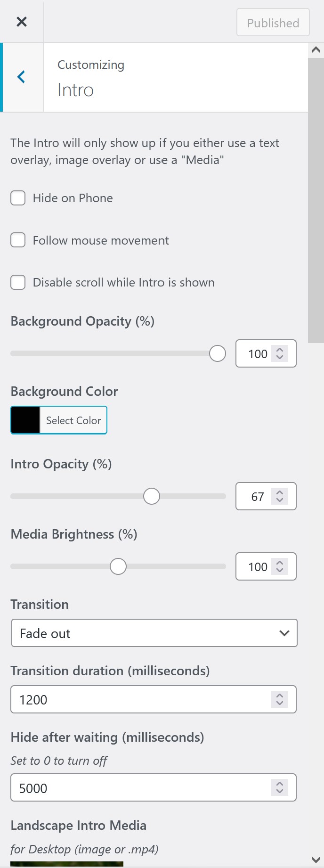The image size is (324, 868).
Task: Click the Intro Opacity slider handle
Action: (152, 496)
